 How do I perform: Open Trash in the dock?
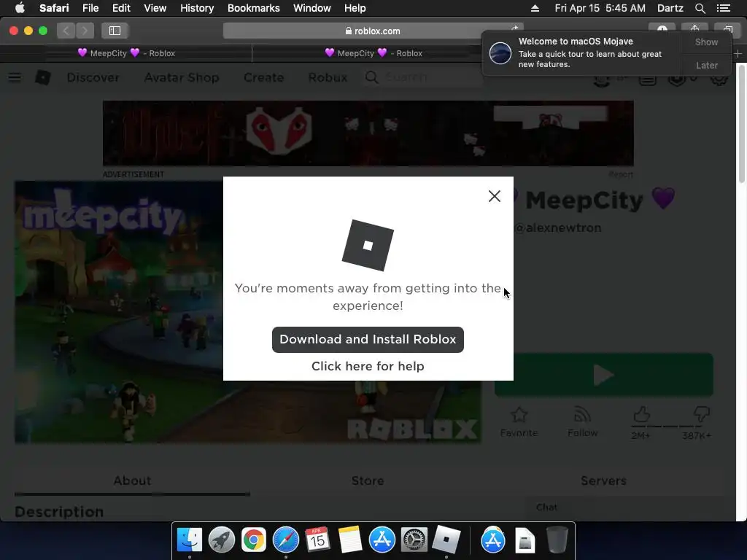[x=557, y=540]
